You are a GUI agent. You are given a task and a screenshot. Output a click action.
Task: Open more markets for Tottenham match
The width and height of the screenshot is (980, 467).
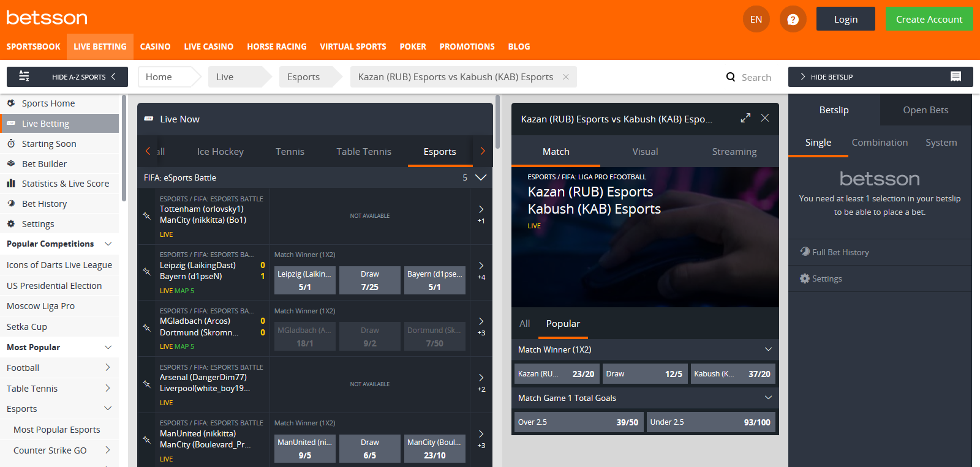[x=481, y=215]
